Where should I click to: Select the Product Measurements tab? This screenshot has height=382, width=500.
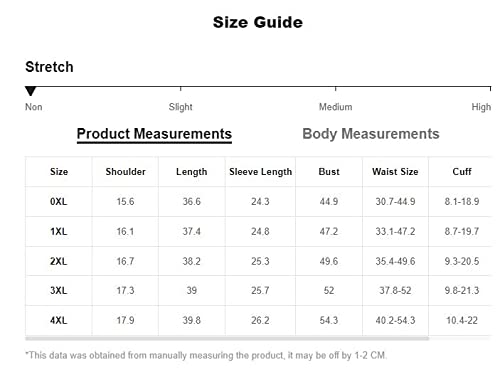tap(154, 134)
